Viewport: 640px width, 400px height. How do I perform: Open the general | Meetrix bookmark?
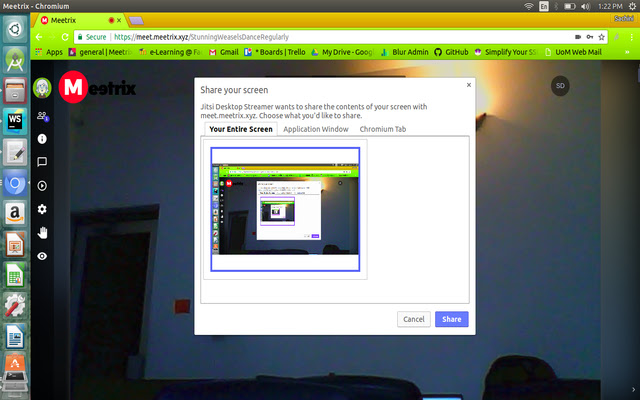pyautogui.click(x=100, y=52)
